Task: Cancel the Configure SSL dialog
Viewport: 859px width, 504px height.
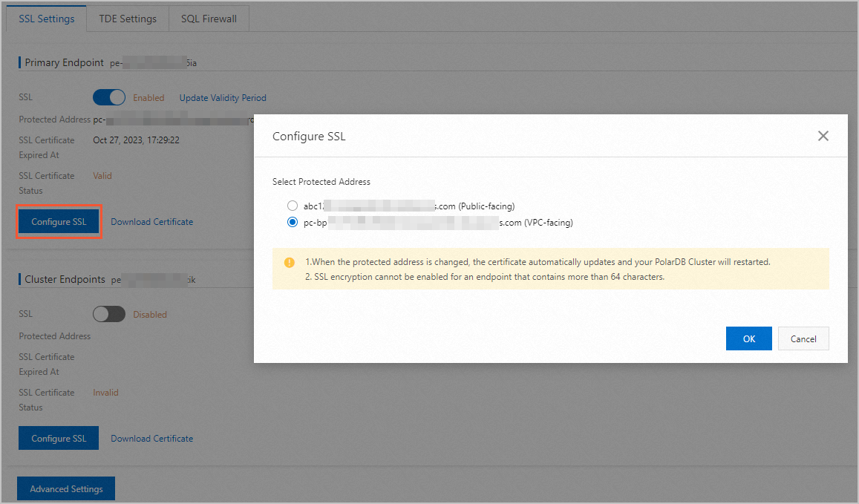Action: (803, 338)
